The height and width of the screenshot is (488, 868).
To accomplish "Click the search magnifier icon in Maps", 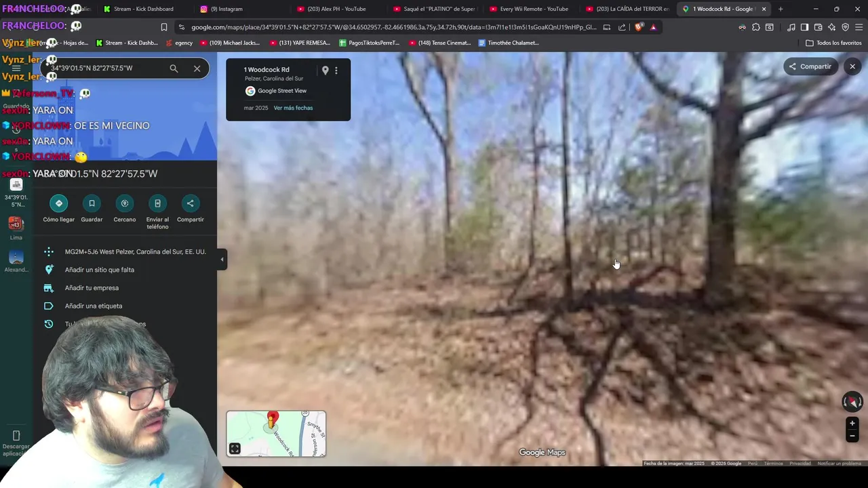I will [174, 68].
